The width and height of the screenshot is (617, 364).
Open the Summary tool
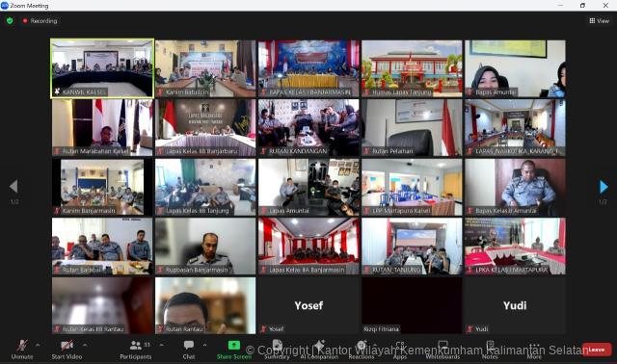point(277,349)
